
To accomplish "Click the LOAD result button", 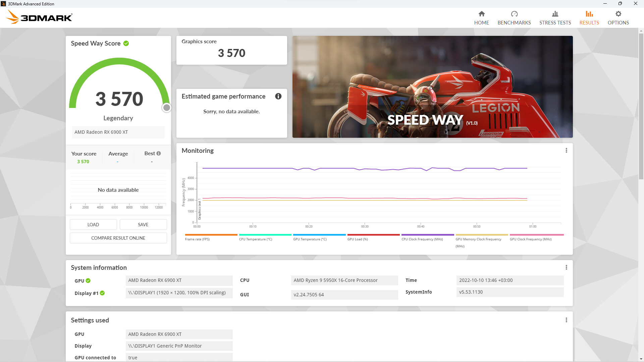I will (93, 224).
